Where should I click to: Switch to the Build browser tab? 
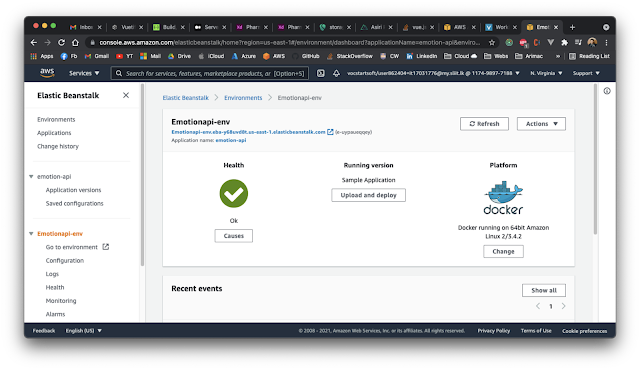(x=168, y=27)
